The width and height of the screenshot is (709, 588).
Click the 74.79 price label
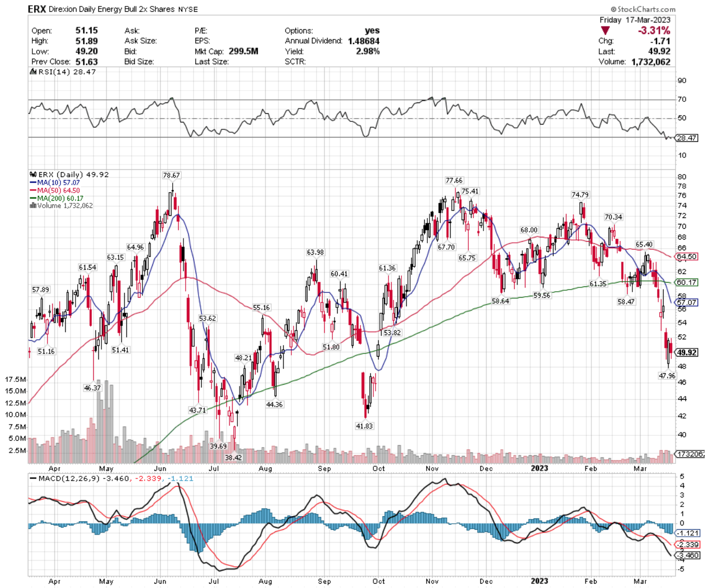(x=580, y=195)
